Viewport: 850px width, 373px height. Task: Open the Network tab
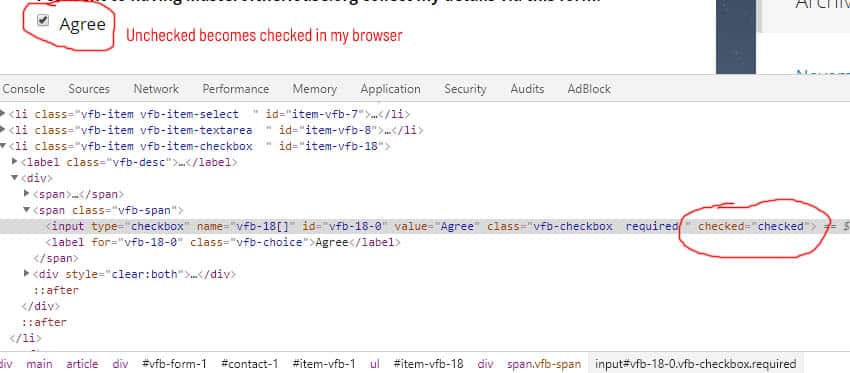[x=156, y=89]
